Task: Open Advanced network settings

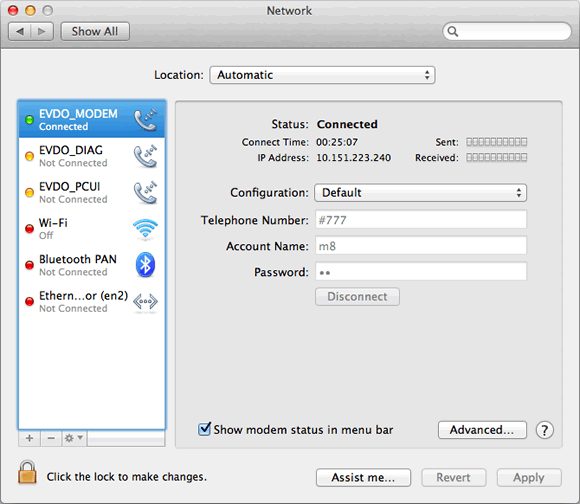Action: (482, 430)
